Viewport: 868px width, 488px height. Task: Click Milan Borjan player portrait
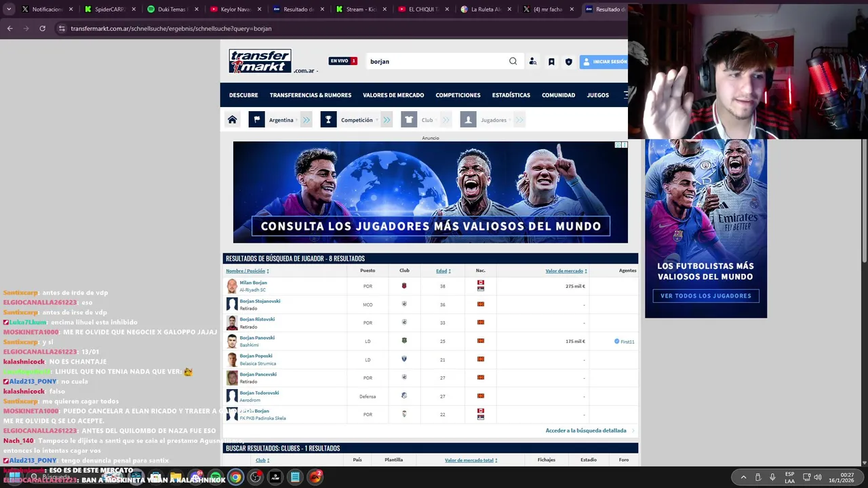point(232,286)
